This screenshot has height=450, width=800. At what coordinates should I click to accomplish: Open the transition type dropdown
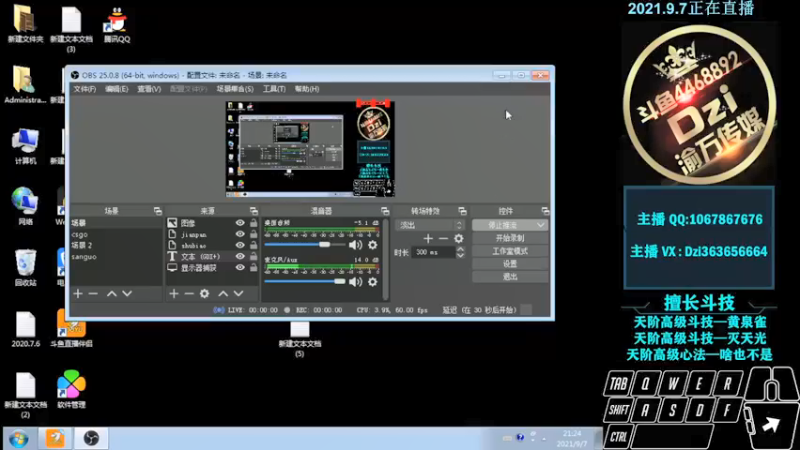pos(430,225)
